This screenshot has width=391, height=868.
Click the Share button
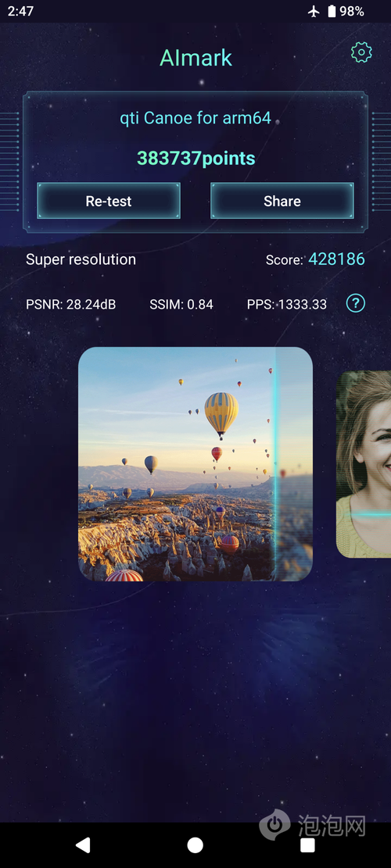pos(282,201)
